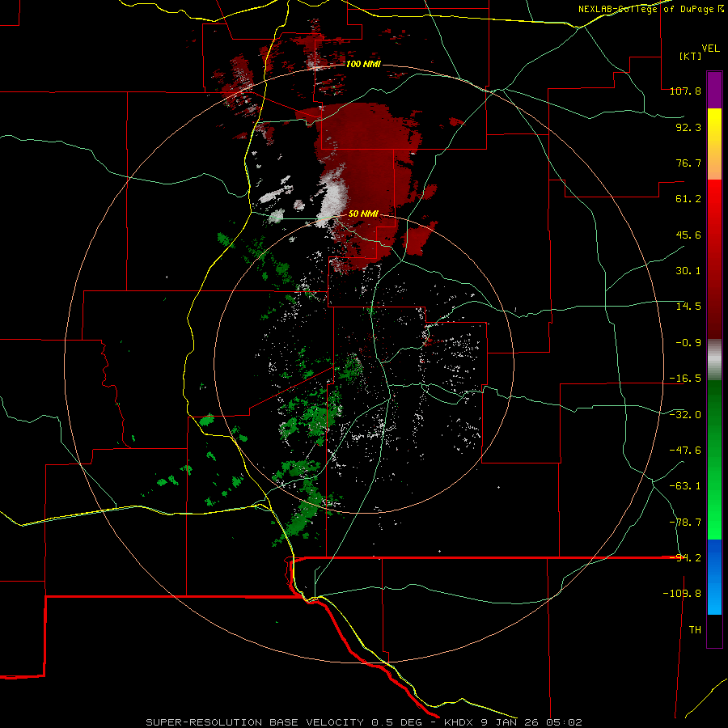Click the product title caption at bottom

364,722
